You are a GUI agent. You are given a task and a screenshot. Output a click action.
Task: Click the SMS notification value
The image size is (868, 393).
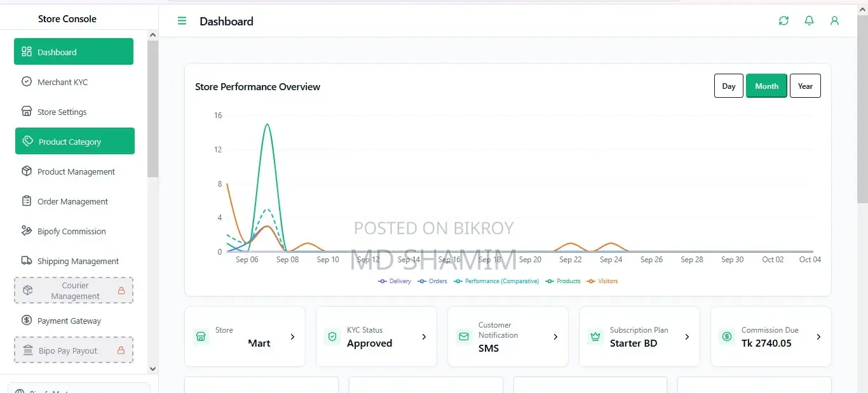click(x=489, y=349)
